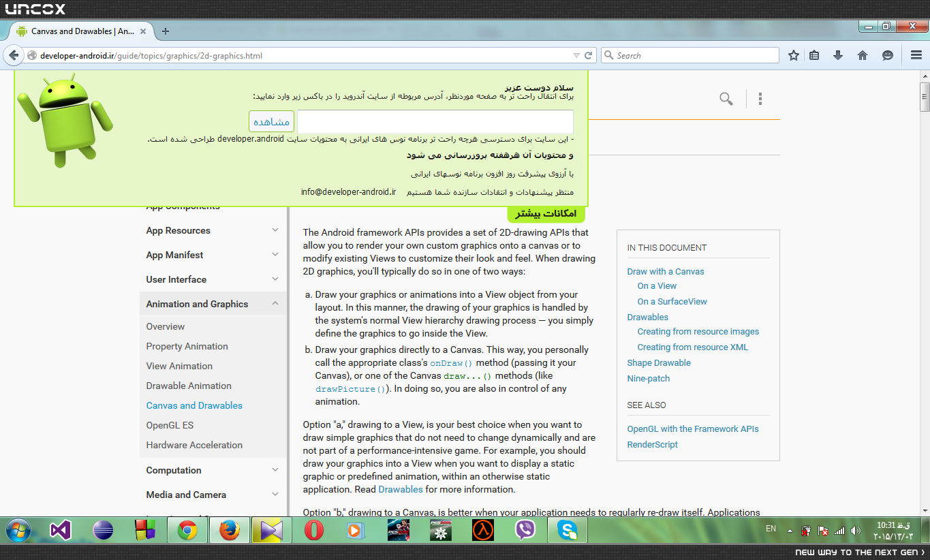Open the Opera browser from taskbar
930x560 pixels.
tap(313, 530)
